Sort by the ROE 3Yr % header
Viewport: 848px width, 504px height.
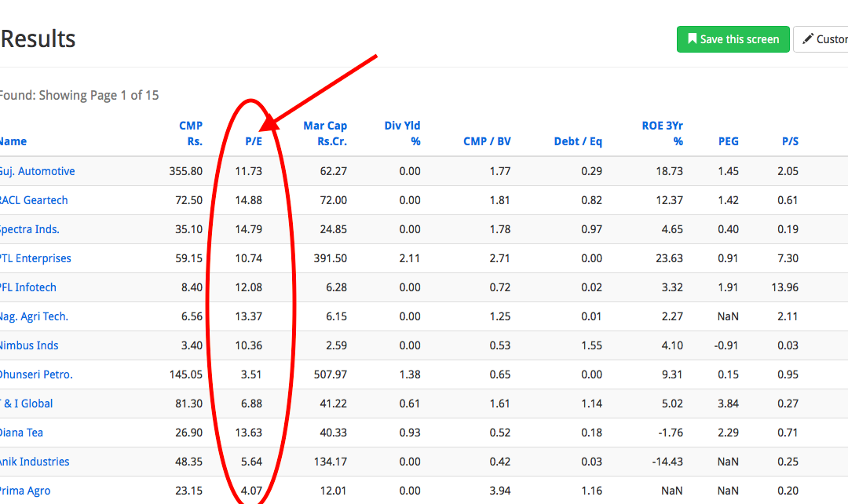[663, 133]
